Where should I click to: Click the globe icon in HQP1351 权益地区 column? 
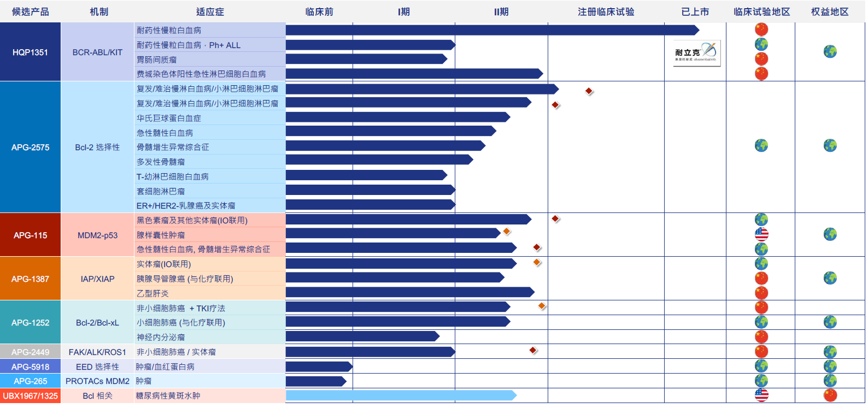click(x=830, y=52)
